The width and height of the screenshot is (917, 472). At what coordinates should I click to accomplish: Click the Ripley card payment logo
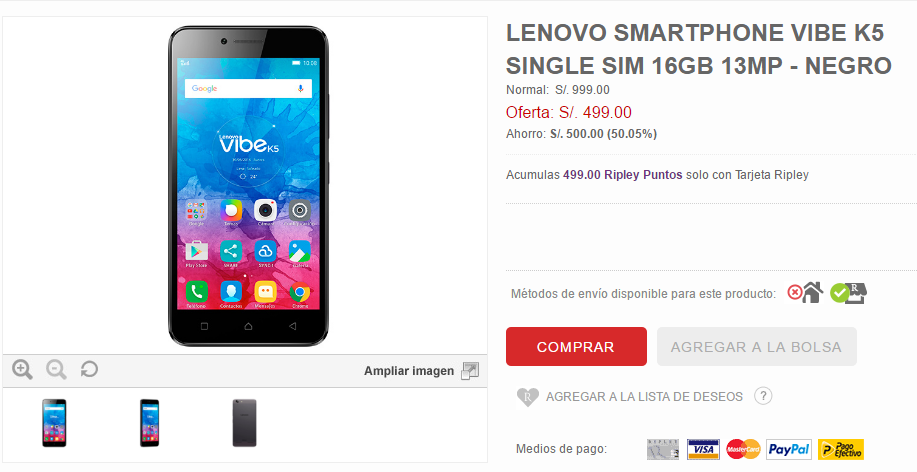pos(663,449)
